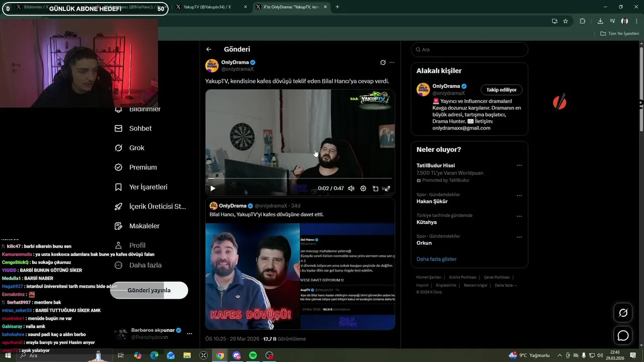Show hidden system tray icons
Viewport: 644px width, 362px height.
click(559, 355)
